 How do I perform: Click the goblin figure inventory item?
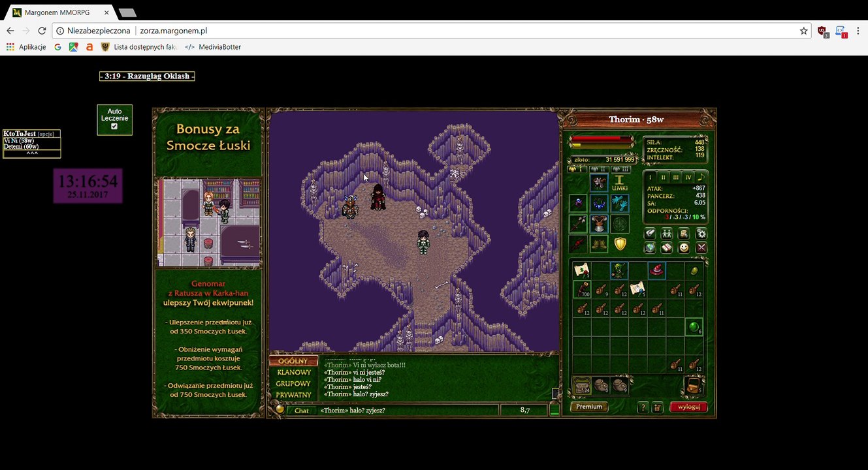[x=619, y=271]
